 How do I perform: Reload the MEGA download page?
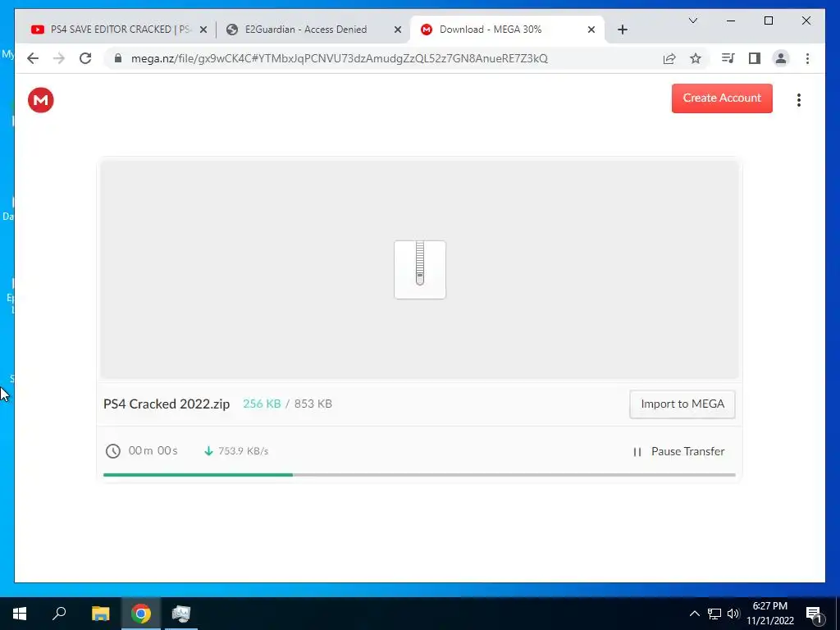[85, 58]
